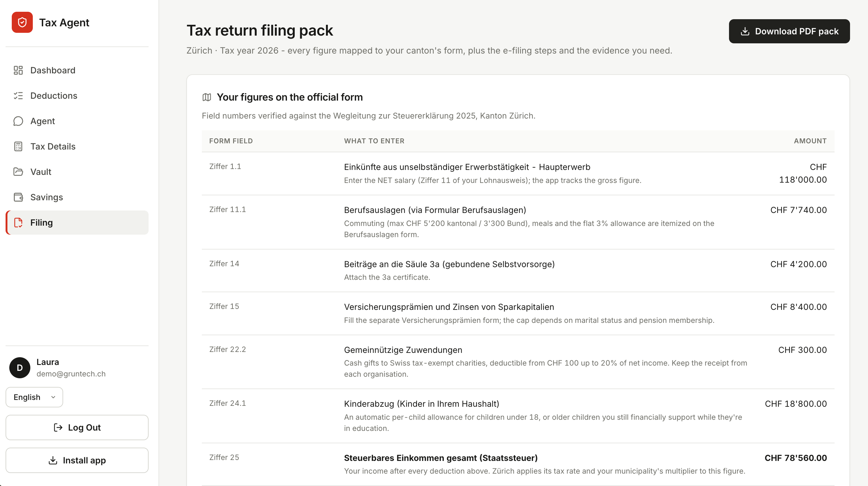This screenshot has width=868, height=486.
Task: Click Versicherungsprämien und Zinsen row title
Action: 449,307
